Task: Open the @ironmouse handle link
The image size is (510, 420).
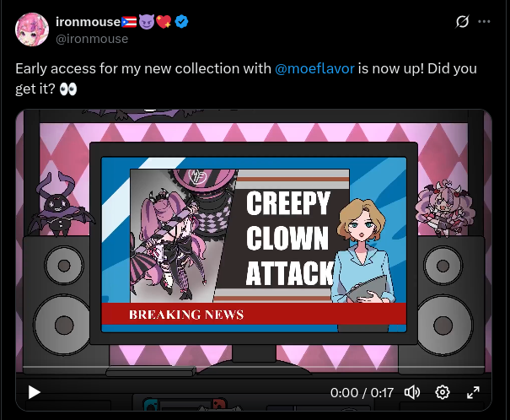Action: [92, 39]
